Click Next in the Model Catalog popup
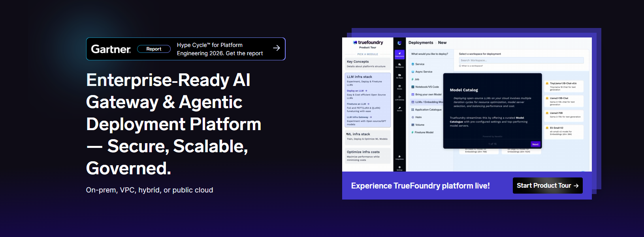 (x=535, y=144)
